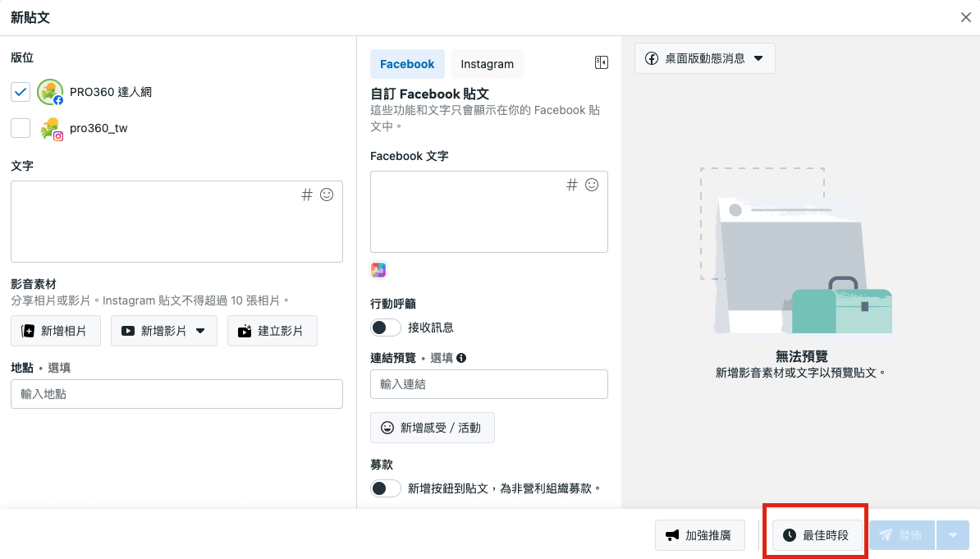
Task: Close the 新貼文 dialog
Action: pyautogui.click(x=966, y=17)
